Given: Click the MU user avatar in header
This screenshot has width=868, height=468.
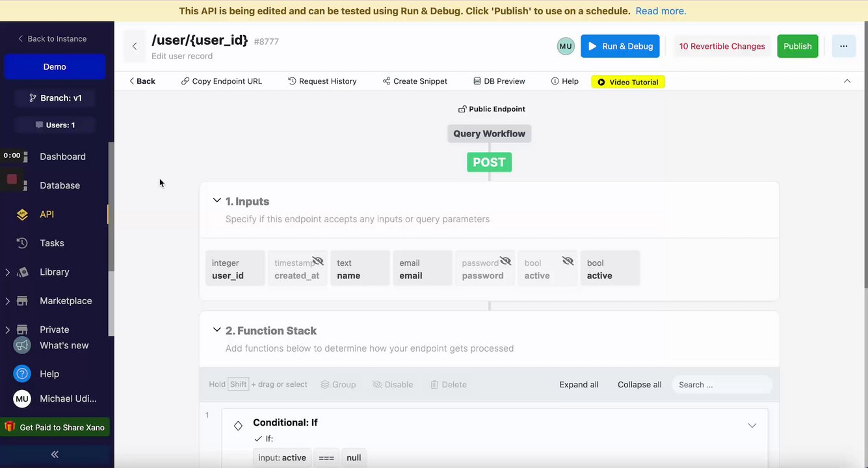Looking at the screenshot, I should (x=566, y=46).
